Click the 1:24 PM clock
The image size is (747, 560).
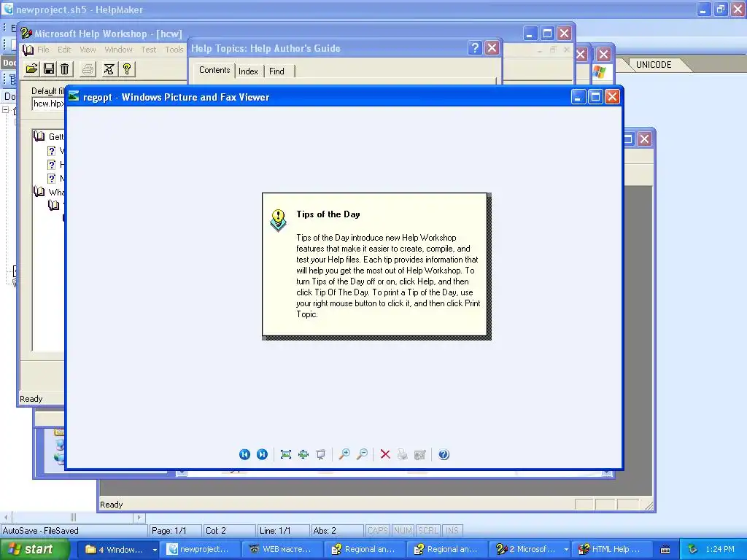[x=720, y=549]
